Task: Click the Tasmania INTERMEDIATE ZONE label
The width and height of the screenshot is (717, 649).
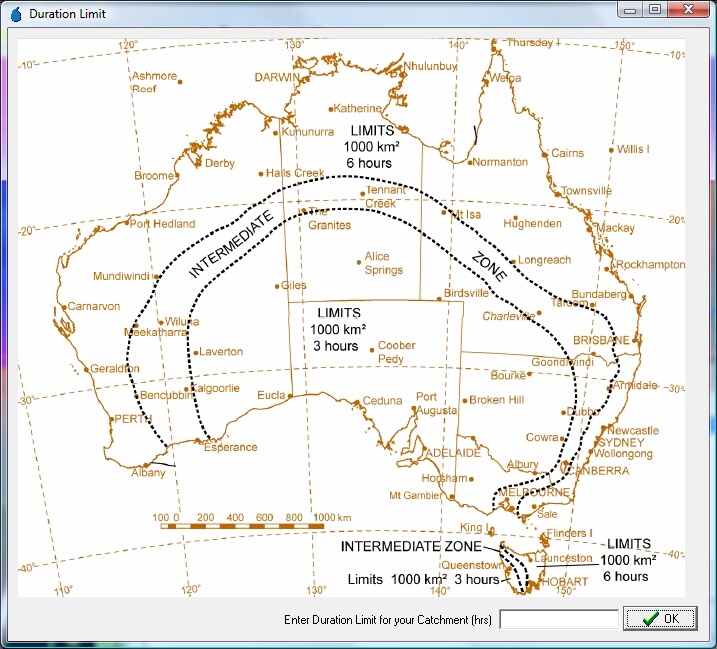Action: point(410,547)
